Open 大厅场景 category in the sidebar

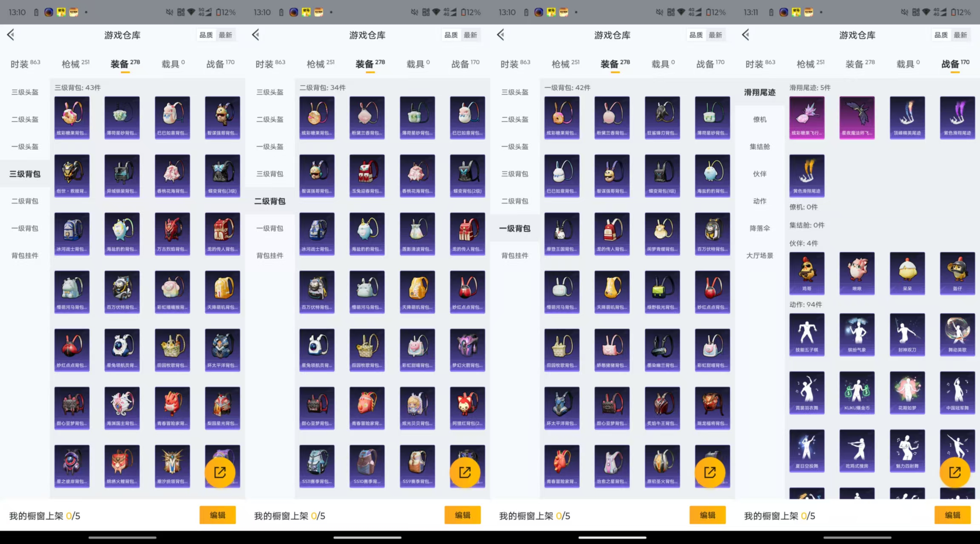[760, 256]
